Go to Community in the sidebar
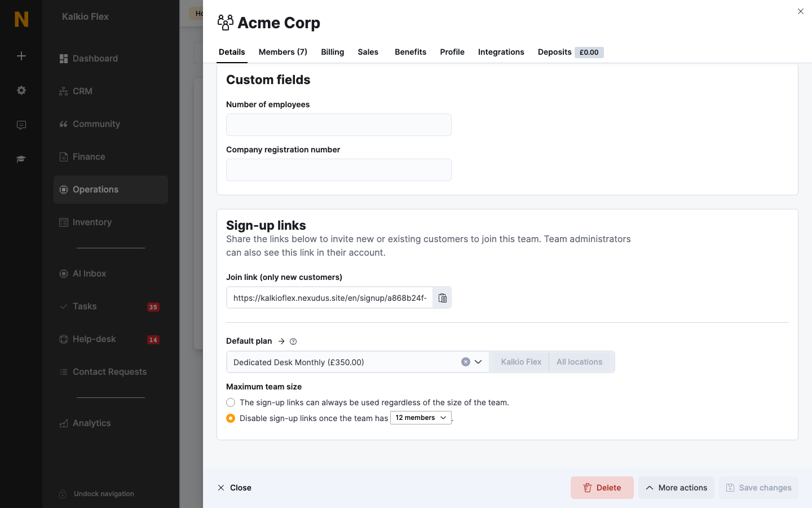This screenshot has width=812, height=508. tap(111, 124)
